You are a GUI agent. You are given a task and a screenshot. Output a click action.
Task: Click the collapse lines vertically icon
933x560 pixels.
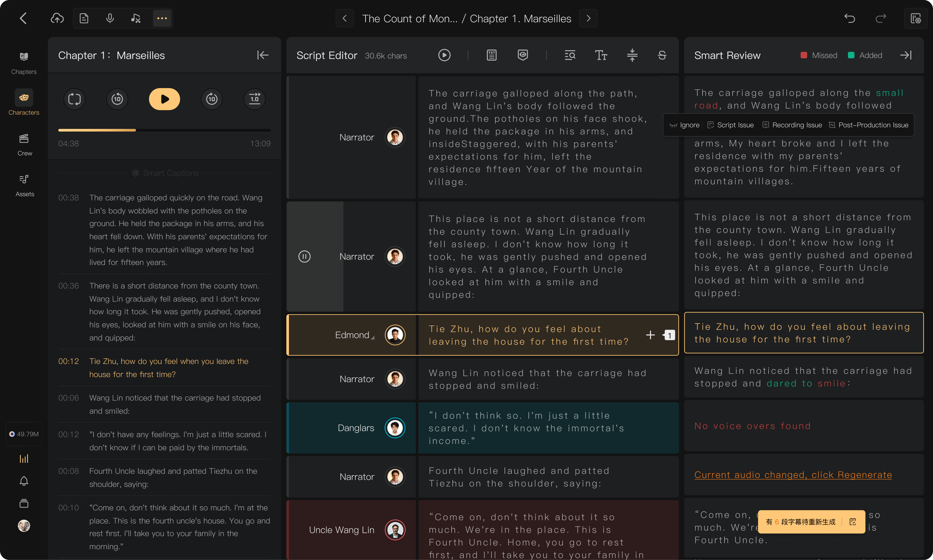[x=632, y=55]
